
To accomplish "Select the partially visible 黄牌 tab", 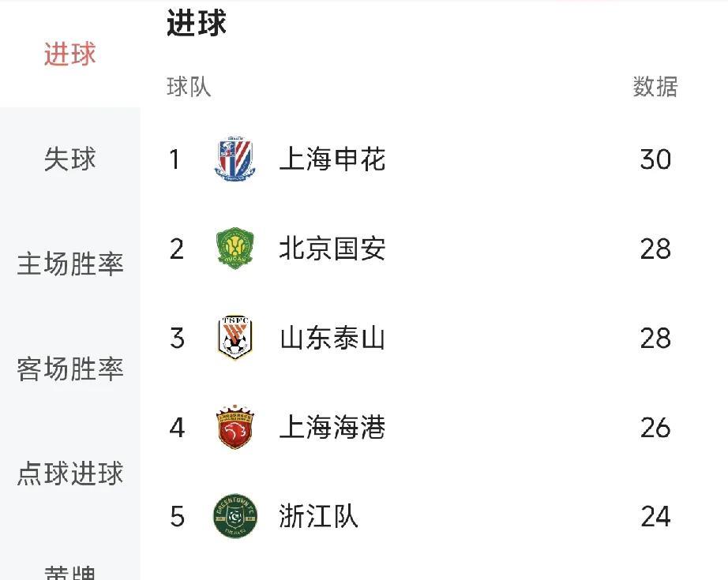I will click(70, 573).
